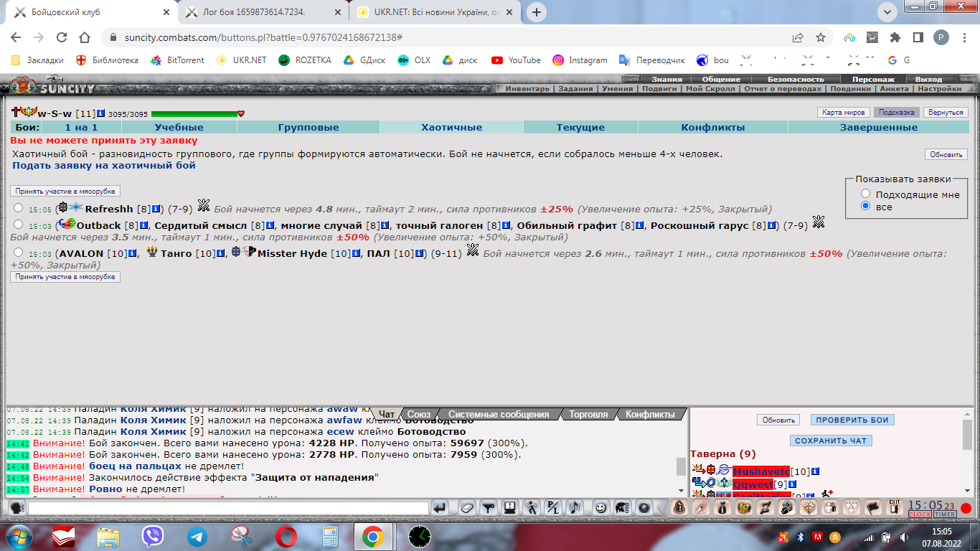Click the red round indicator after TIMER
This screenshot has height=551, width=980.
coord(966,509)
